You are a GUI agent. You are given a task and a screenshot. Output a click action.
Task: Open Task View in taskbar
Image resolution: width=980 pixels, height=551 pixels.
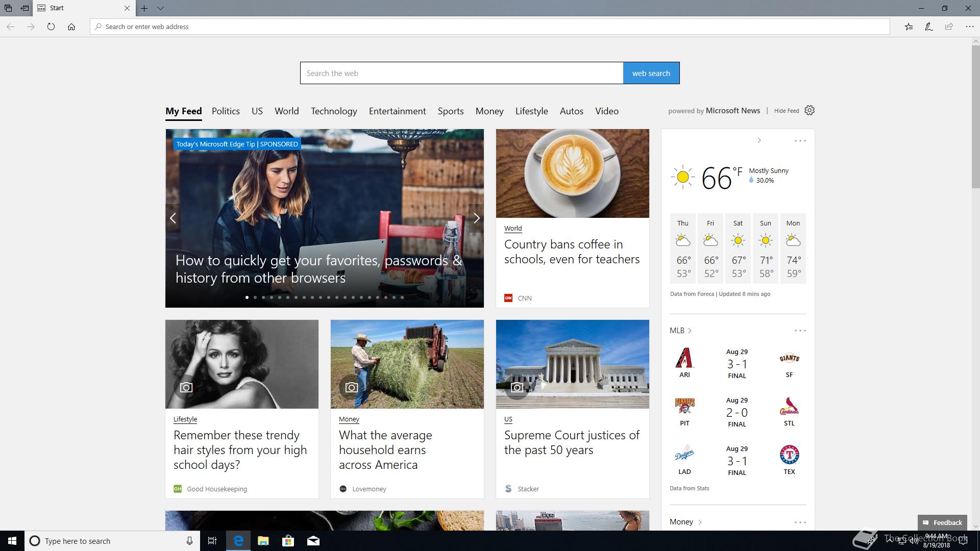(212, 541)
